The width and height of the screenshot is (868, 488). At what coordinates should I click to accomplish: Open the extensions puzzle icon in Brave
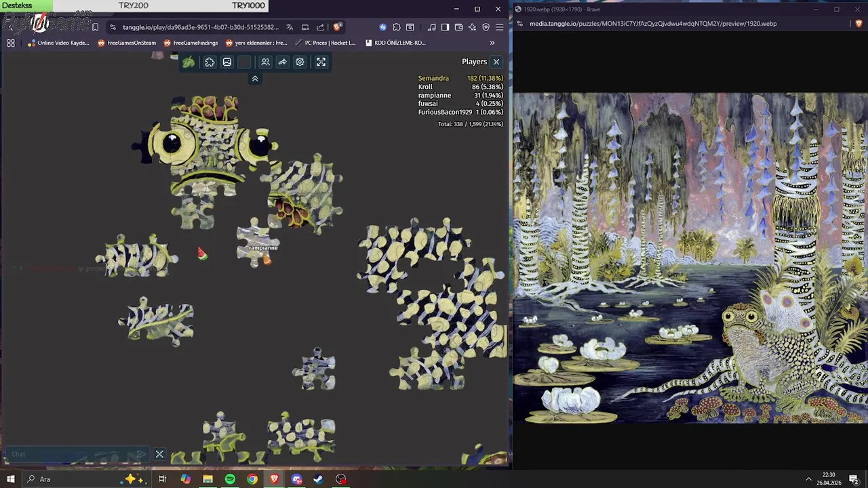(397, 27)
